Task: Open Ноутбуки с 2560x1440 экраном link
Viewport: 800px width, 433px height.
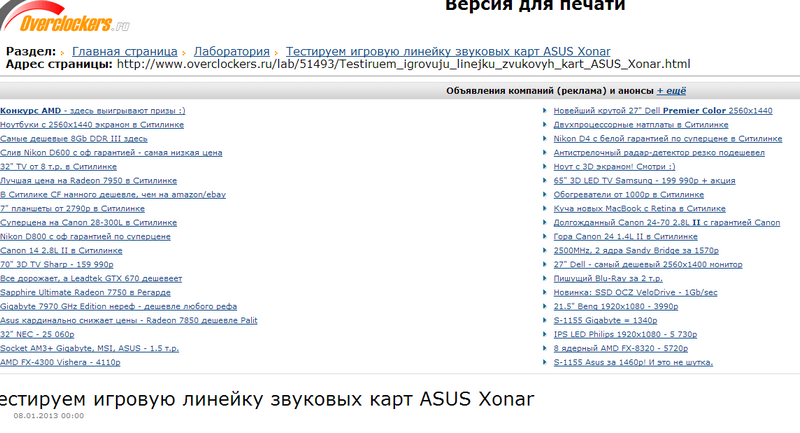Action: tap(92, 124)
